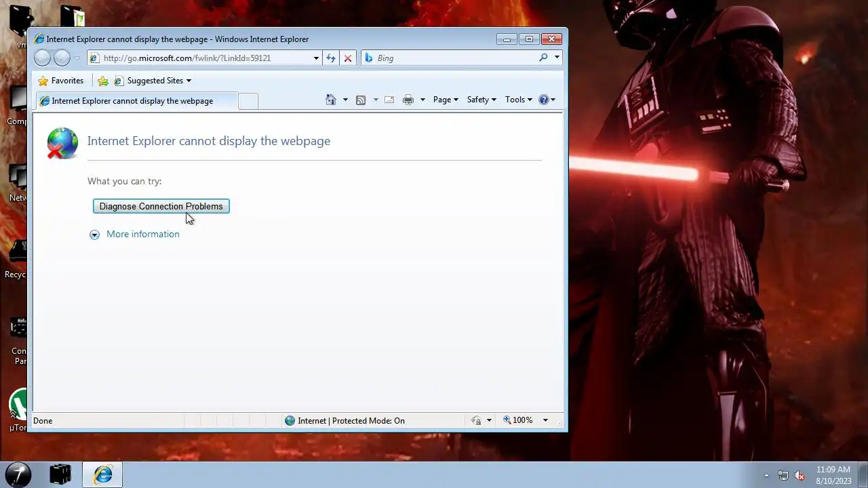Viewport: 868px width, 488px height.
Task: Click Diagnose Connection Problems button
Action: 161,206
